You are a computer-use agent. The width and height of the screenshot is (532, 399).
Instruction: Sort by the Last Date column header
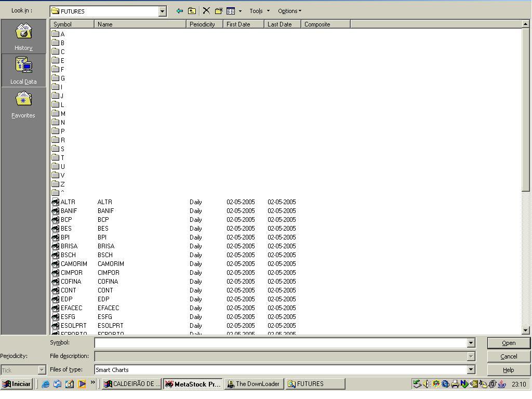[283, 24]
